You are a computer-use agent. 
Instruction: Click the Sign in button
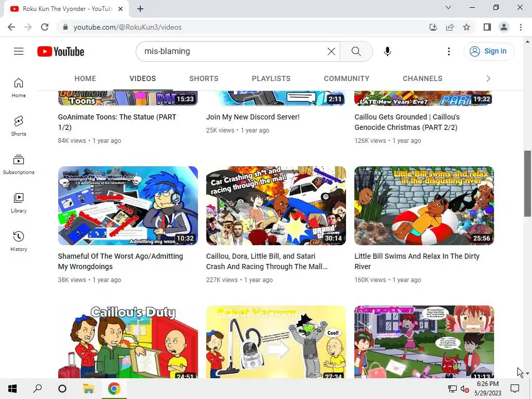[489, 51]
